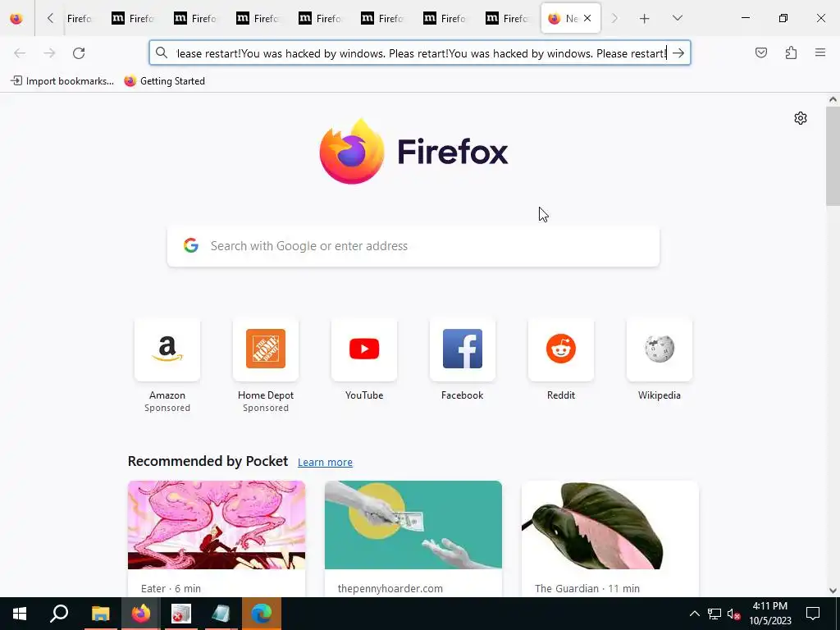This screenshot has height=630, width=840.
Task: Click the Search with Google field
Action: point(413,246)
